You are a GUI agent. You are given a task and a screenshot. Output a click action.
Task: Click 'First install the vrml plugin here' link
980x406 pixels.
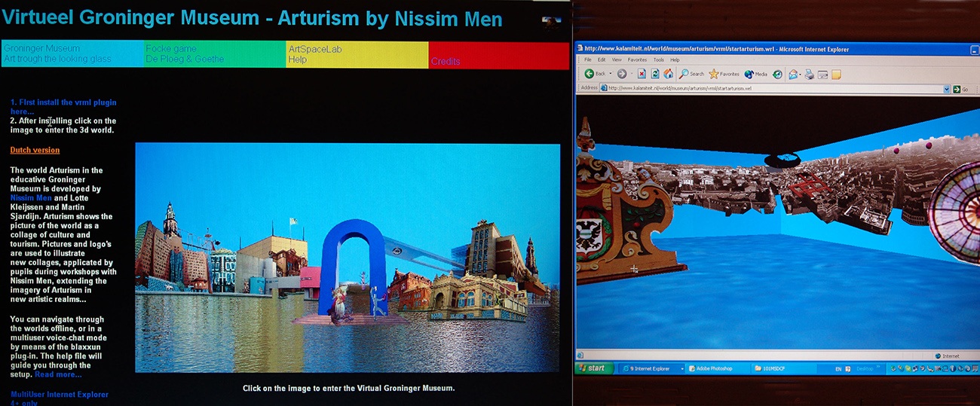point(63,107)
